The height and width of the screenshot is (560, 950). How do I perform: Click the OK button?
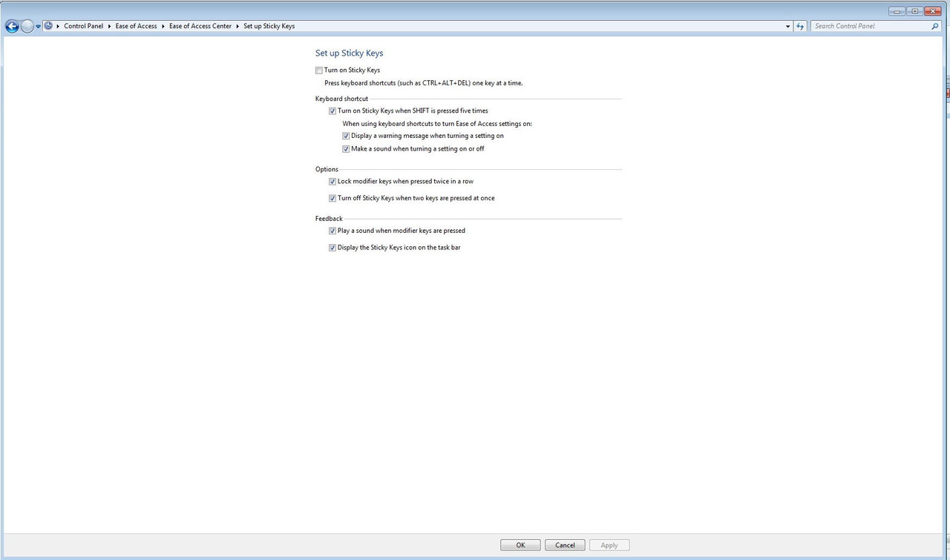click(x=520, y=544)
